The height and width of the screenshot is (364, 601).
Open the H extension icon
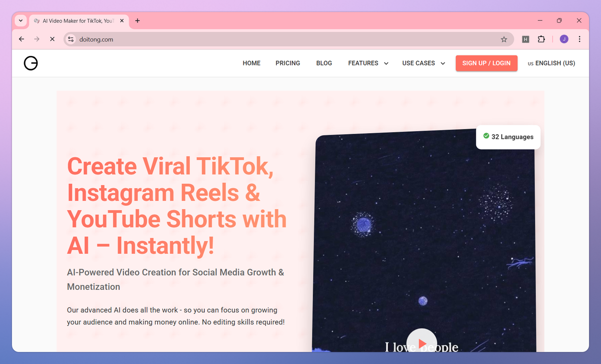pyautogui.click(x=525, y=39)
